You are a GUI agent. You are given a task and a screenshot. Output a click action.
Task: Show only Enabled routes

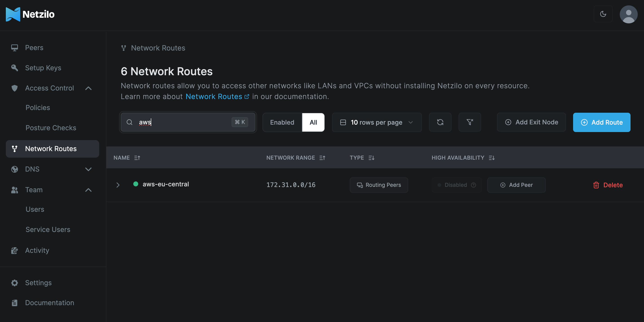tap(282, 122)
